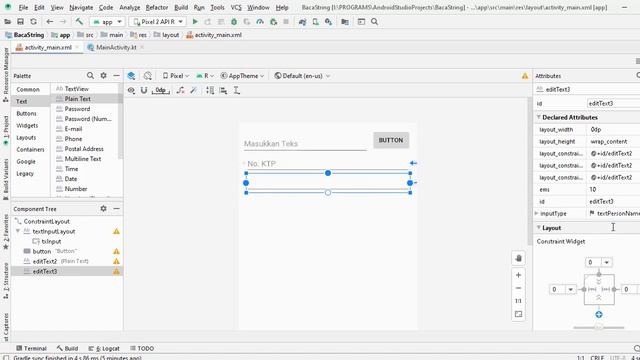The image size is (640, 360).
Task: Click Zoom to Fit Screen icon
Action: [x=518, y=314]
